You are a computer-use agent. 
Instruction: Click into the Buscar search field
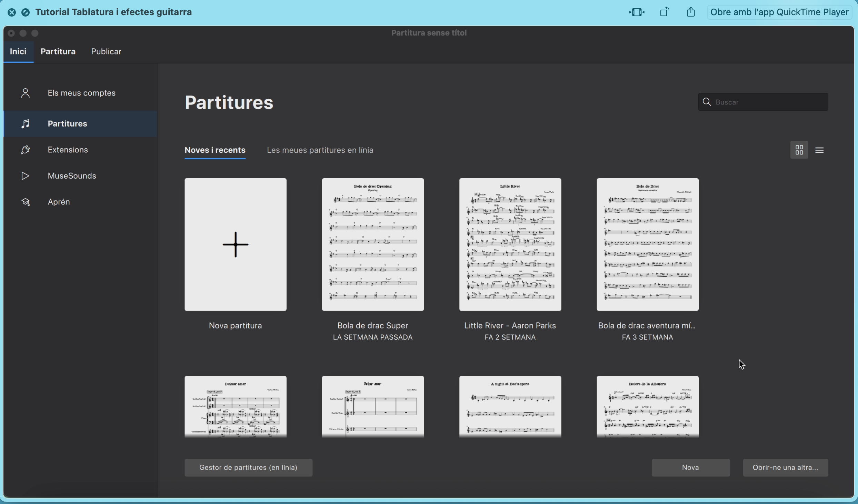[769, 102]
